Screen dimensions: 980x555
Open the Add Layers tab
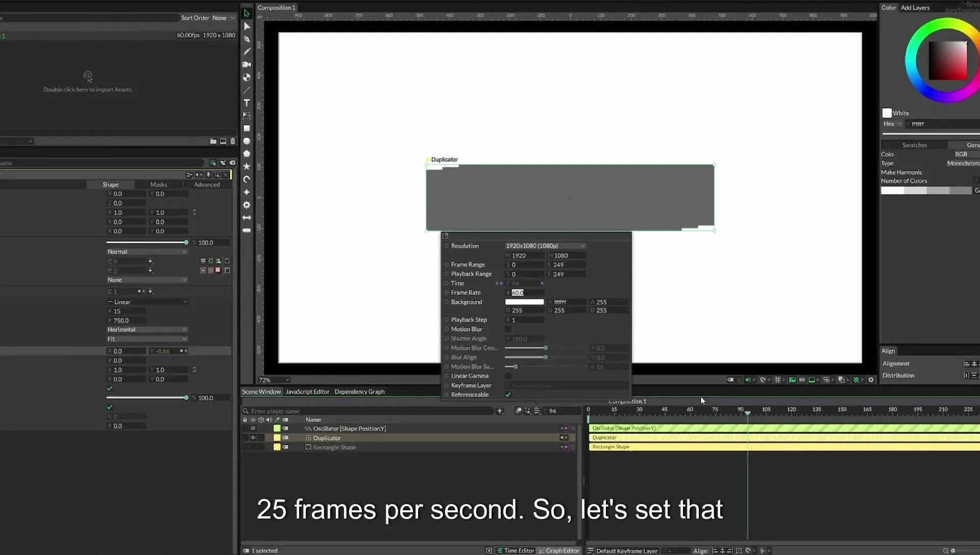click(915, 8)
